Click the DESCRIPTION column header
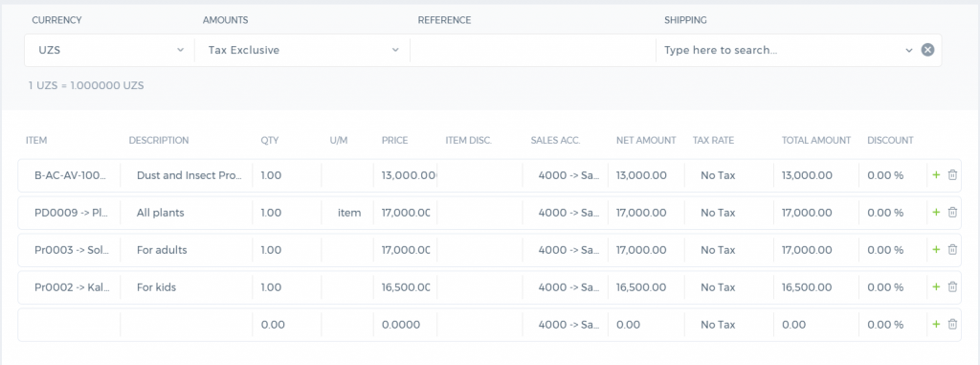The image size is (980, 365). tap(159, 140)
